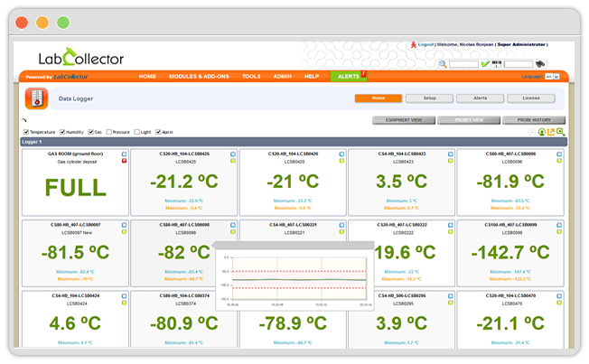The width and height of the screenshot is (589, 364).
Task: Open the TOOLS menu
Action: coord(251,76)
